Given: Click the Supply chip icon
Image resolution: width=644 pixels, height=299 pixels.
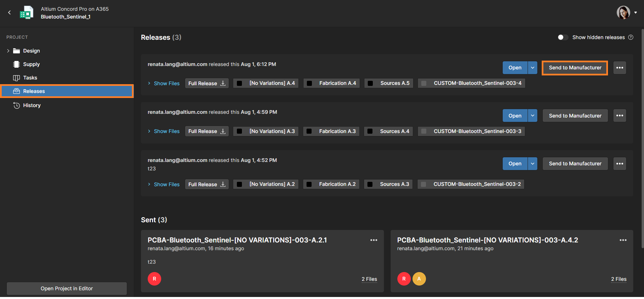Looking at the screenshot, I should (x=16, y=64).
